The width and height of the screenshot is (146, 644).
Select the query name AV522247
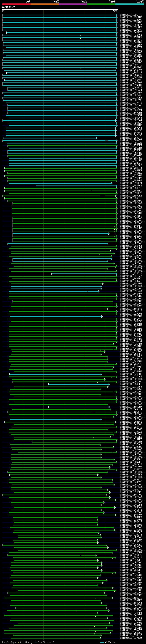pos(8,7)
